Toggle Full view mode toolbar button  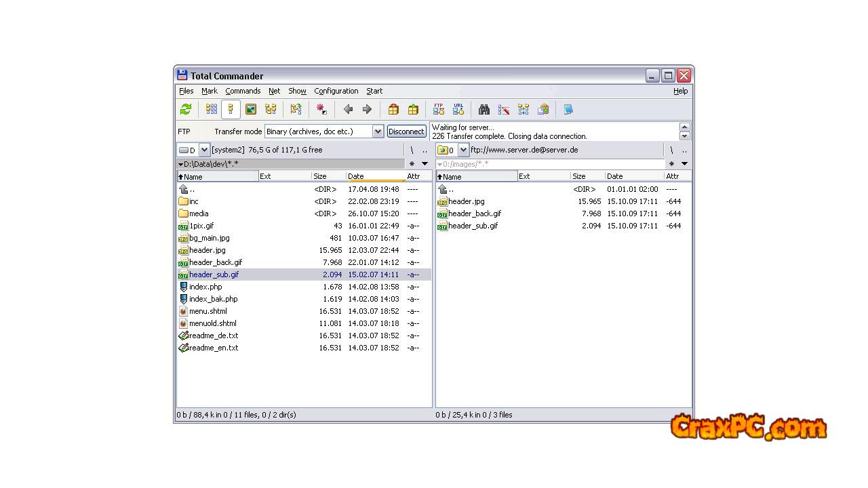click(x=231, y=109)
